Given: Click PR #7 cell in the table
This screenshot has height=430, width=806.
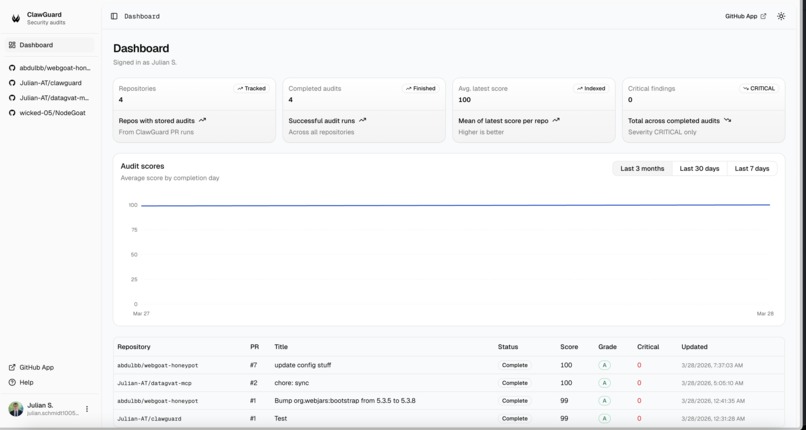Looking at the screenshot, I should (254, 365).
